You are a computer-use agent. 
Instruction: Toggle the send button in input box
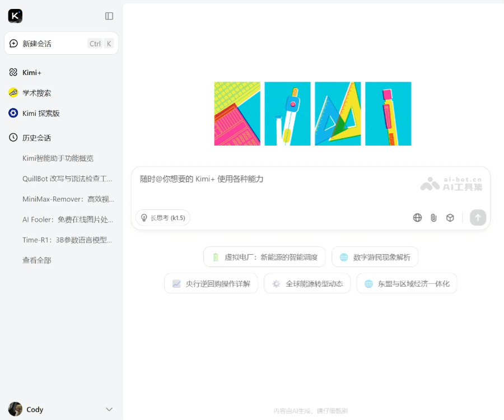[x=478, y=217]
